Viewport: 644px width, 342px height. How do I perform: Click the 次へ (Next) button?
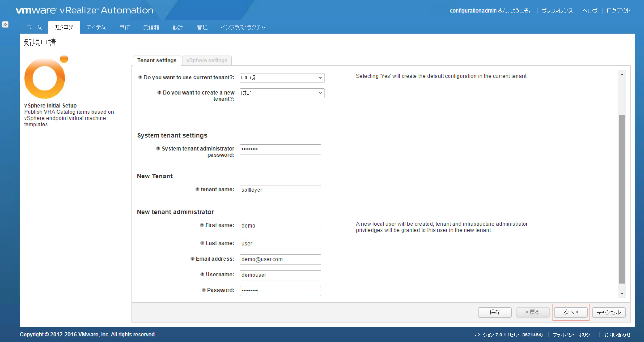(x=571, y=312)
